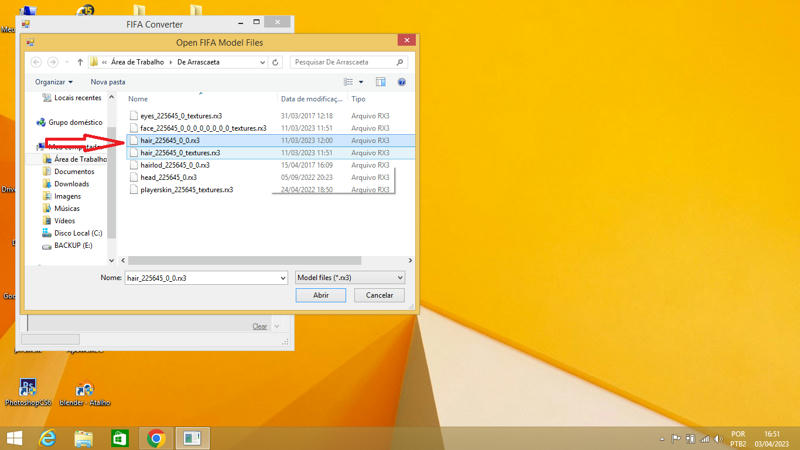Change the file view layout icon
This screenshot has width=800, height=450.
[x=348, y=82]
